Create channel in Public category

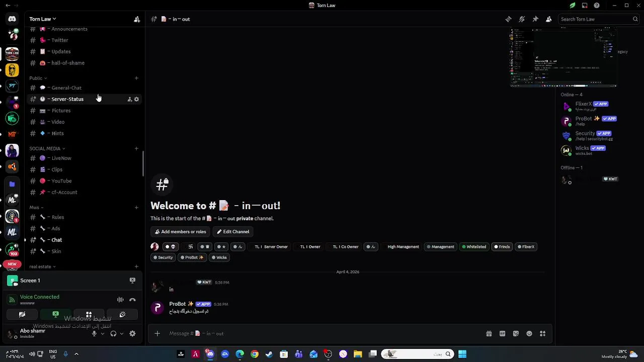[x=136, y=78]
